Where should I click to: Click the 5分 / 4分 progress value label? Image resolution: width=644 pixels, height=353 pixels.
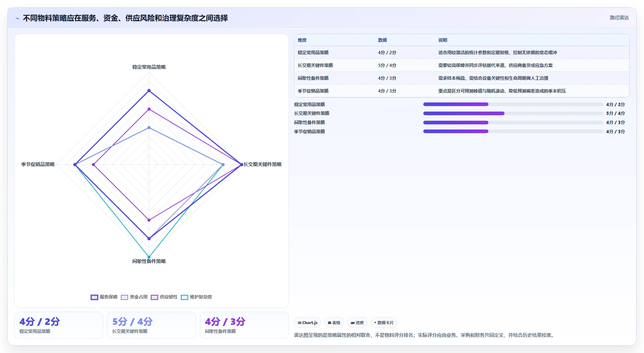(x=615, y=113)
